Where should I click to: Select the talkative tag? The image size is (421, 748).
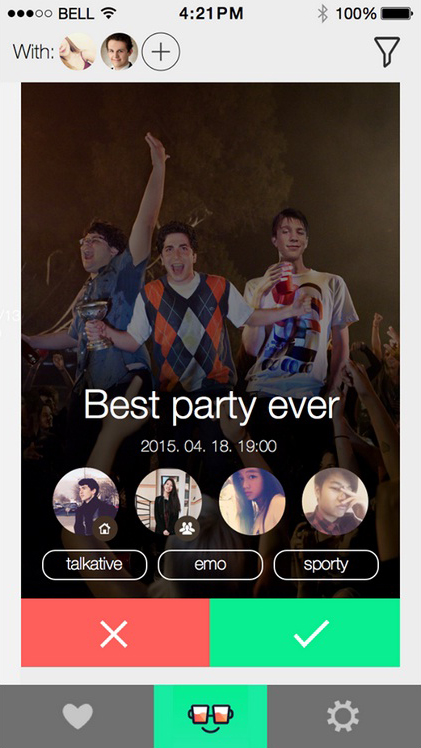(x=94, y=565)
